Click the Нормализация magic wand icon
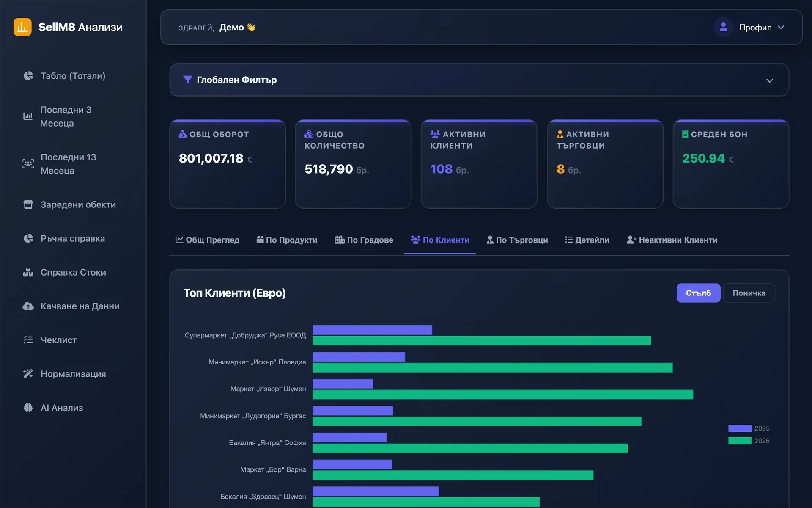 pos(28,374)
